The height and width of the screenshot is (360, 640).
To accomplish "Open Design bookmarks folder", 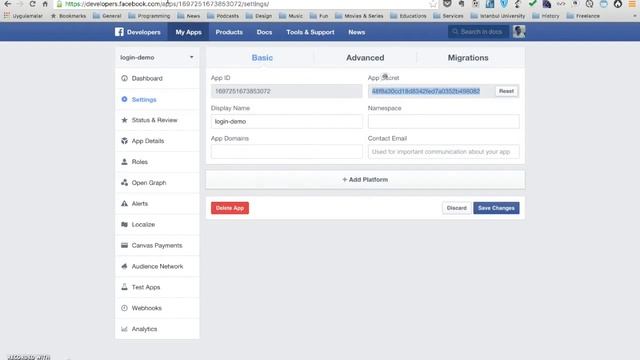I will click(x=259, y=16).
